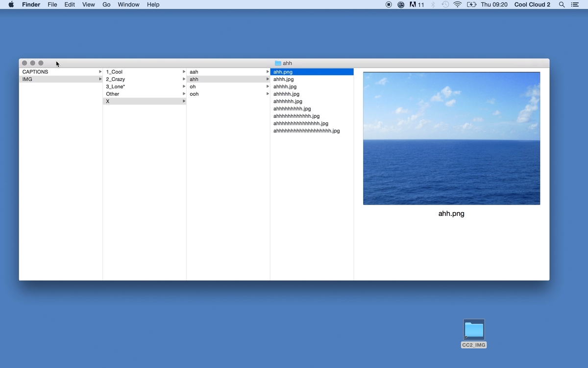The width and height of the screenshot is (588, 368).
Task: Select the 3_Lone* folder
Action: 116,86
